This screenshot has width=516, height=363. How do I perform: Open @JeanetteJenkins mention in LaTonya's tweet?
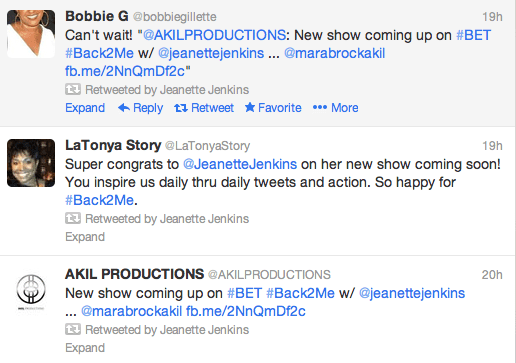click(x=240, y=164)
